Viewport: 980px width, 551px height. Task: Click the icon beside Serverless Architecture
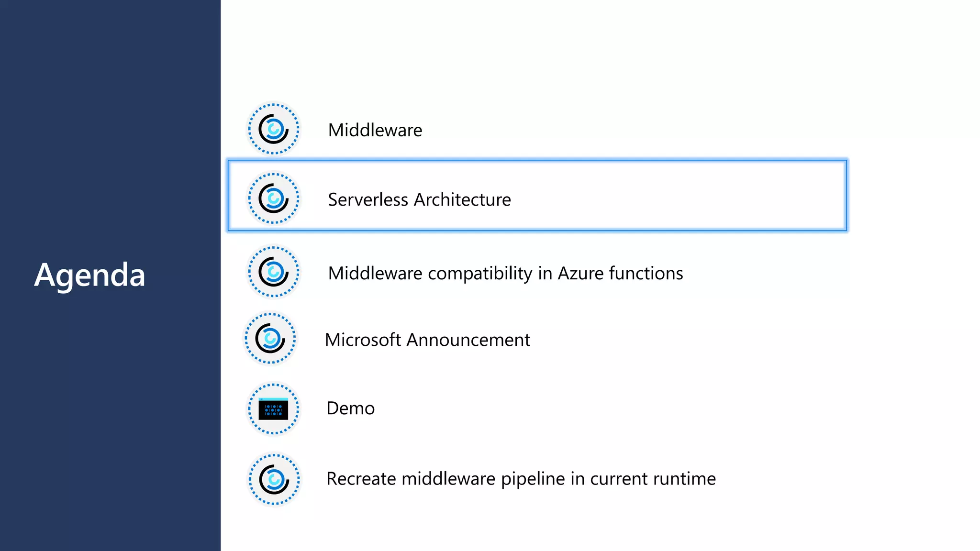click(273, 198)
